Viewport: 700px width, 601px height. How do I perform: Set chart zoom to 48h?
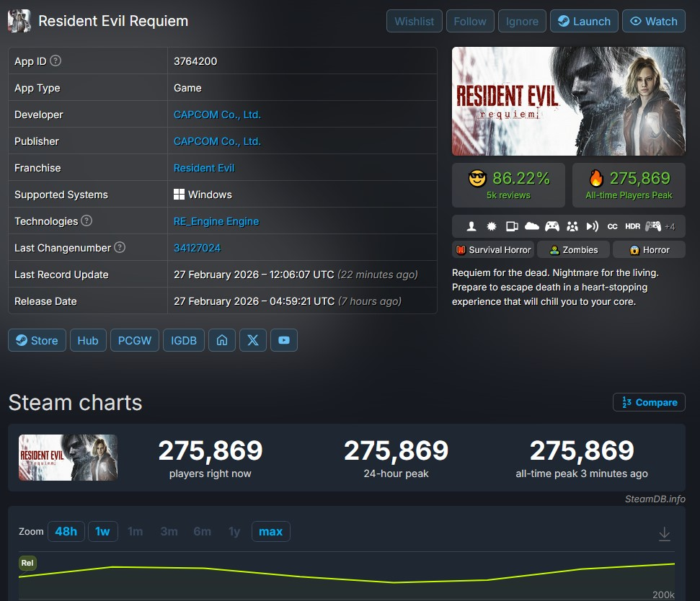[x=66, y=531]
